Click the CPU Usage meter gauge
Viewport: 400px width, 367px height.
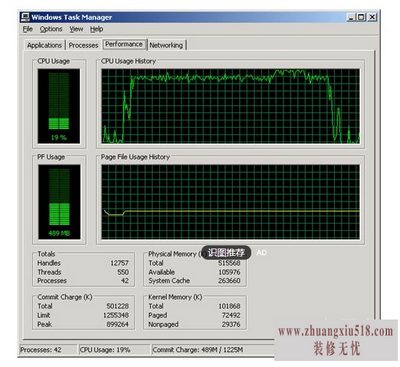point(59,106)
